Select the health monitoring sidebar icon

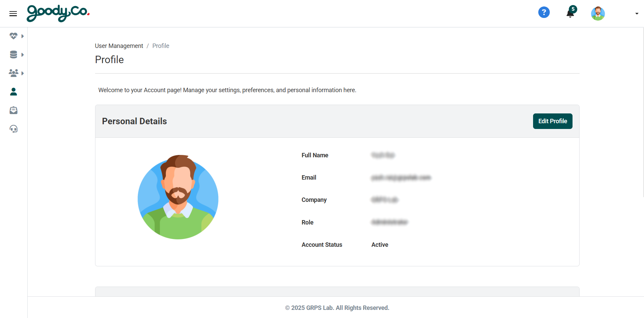(13, 36)
